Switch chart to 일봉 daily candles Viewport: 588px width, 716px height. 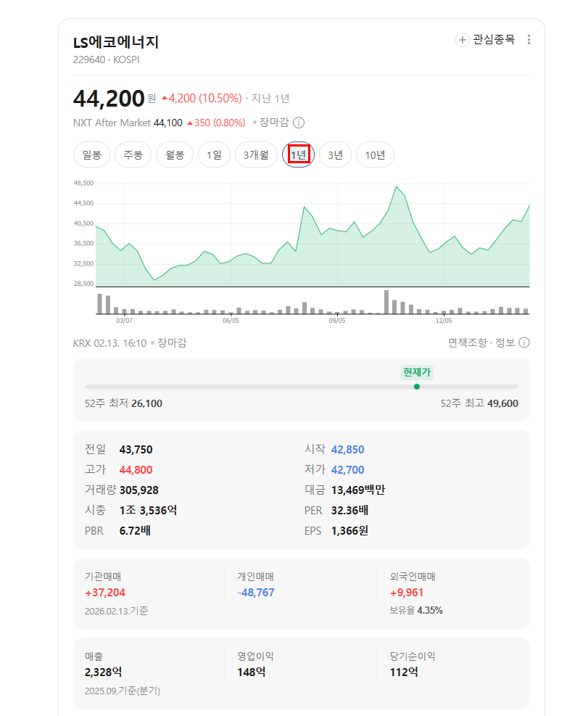pyautogui.click(x=92, y=155)
